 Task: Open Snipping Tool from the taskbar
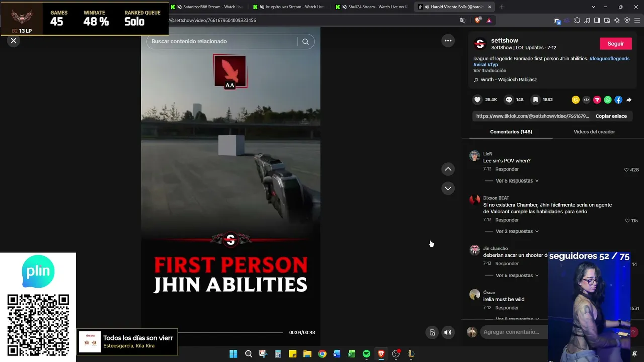click(x=263, y=354)
